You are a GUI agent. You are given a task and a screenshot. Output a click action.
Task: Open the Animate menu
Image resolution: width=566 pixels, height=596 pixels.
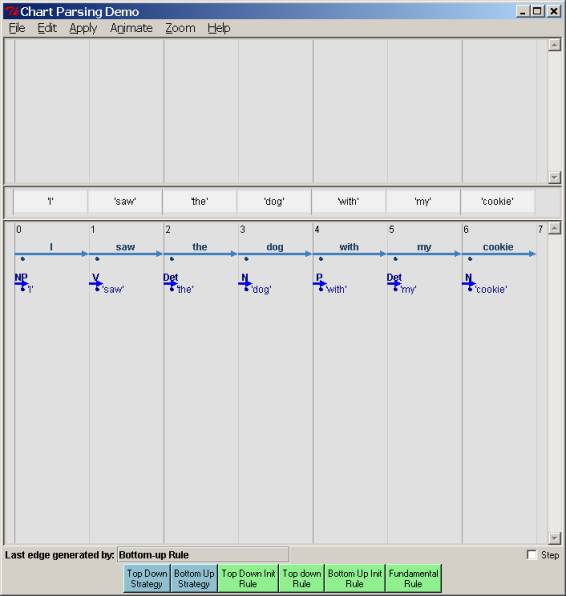click(131, 28)
